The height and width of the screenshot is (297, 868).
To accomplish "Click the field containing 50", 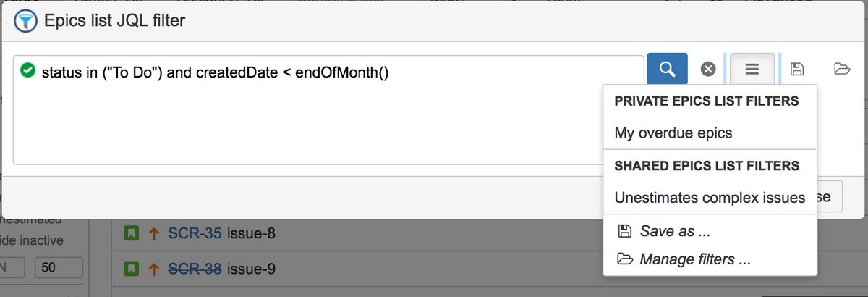I will (59, 268).
